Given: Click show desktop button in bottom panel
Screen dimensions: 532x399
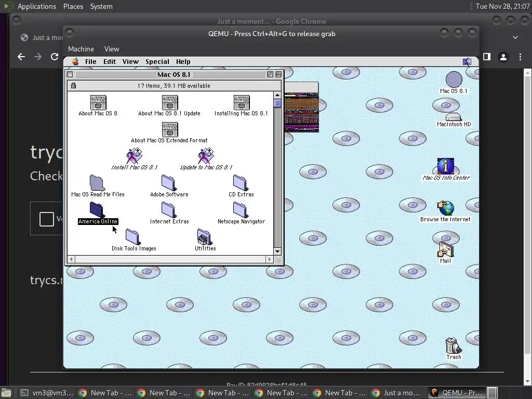Looking at the screenshot, I should pyautogui.click(x=6, y=393).
